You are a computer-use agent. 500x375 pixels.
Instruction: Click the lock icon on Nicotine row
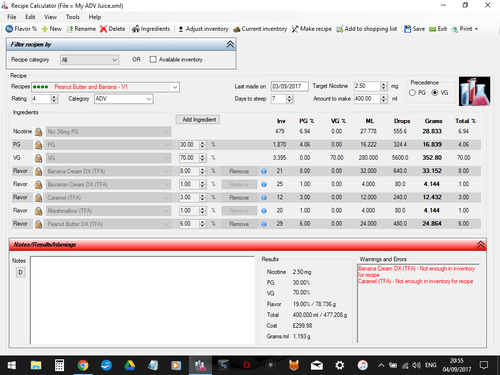[38, 132]
